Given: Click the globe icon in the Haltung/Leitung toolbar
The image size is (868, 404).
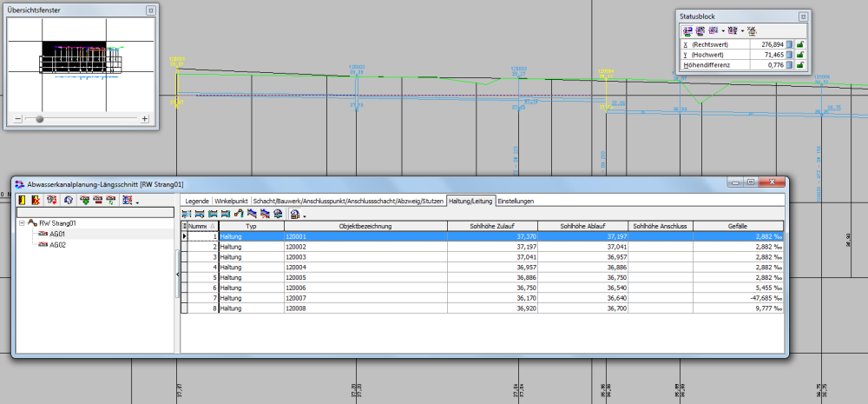Looking at the screenshot, I should [278, 213].
